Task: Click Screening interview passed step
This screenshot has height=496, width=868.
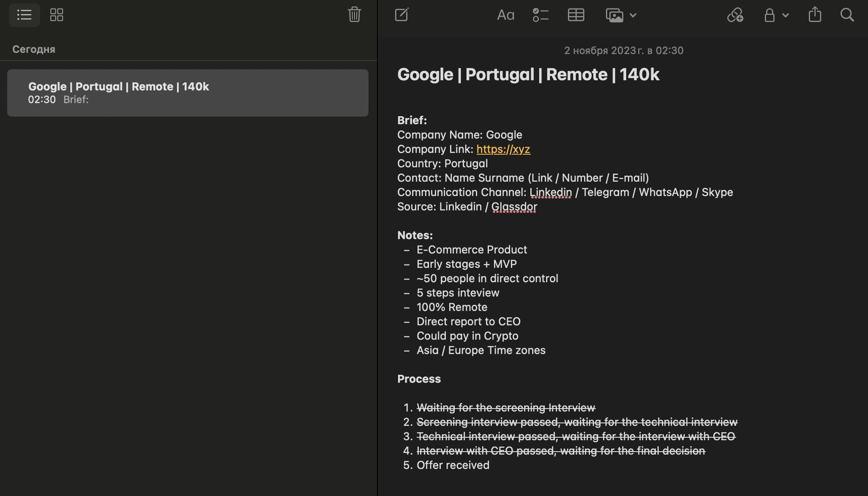Action: pos(577,422)
